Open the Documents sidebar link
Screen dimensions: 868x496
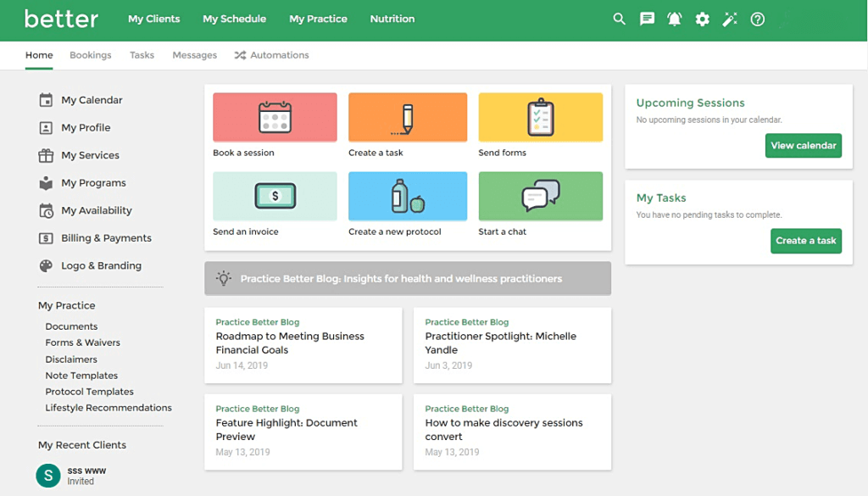[71, 326]
